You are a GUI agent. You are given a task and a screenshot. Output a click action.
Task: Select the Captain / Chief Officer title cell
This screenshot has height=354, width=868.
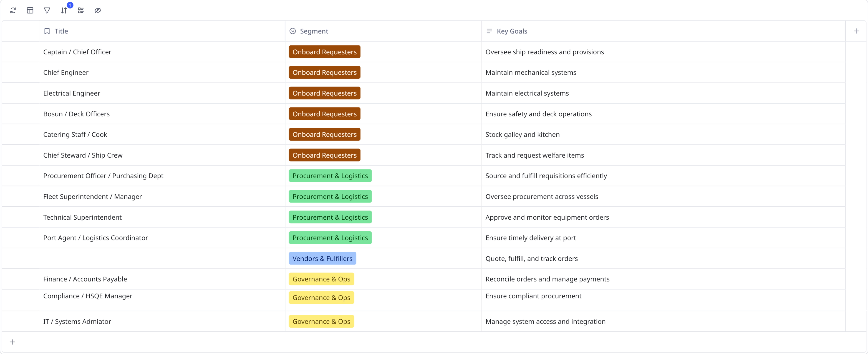click(77, 52)
